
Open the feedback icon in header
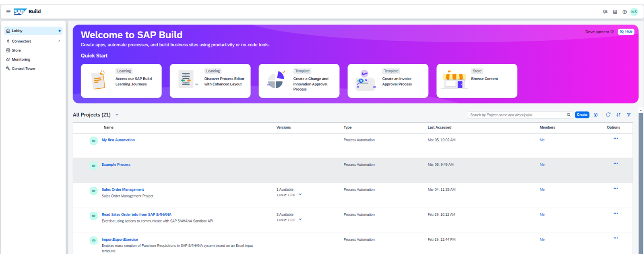click(605, 12)
